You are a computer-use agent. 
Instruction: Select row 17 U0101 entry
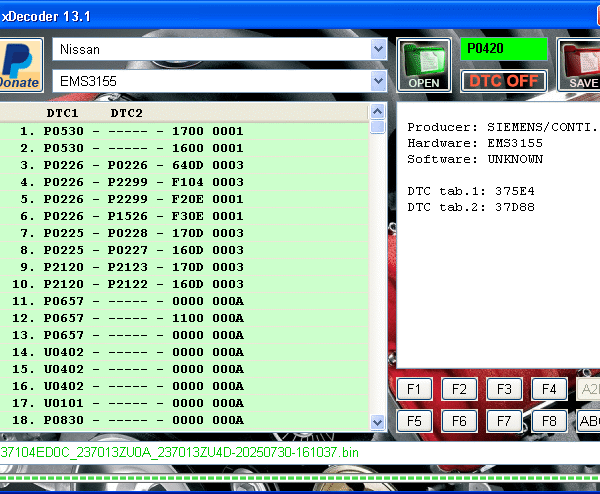(184, 403)
